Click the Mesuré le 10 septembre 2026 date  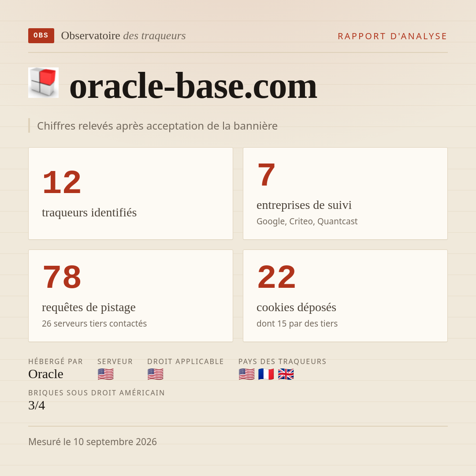click(93, 442)
